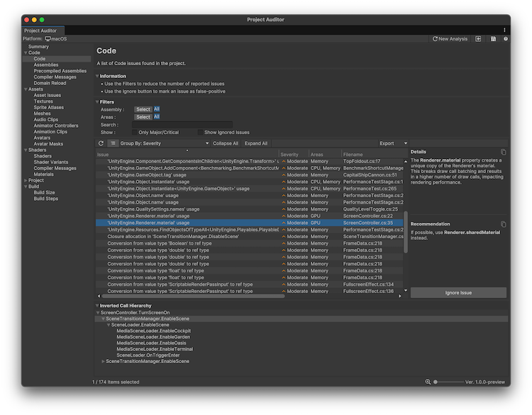Open the three-dot window options menu
Screen dimensions: 532x415
click(504, 30)
